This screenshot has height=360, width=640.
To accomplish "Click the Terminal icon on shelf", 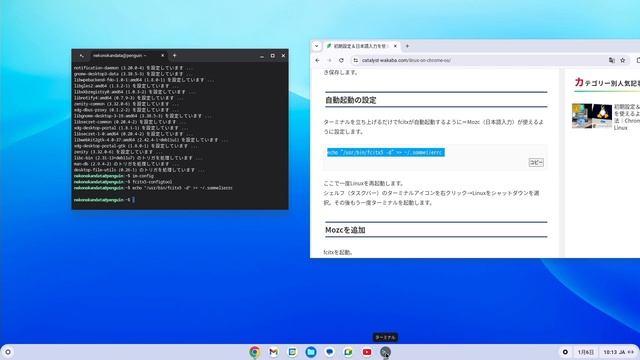I will [385, 352].
